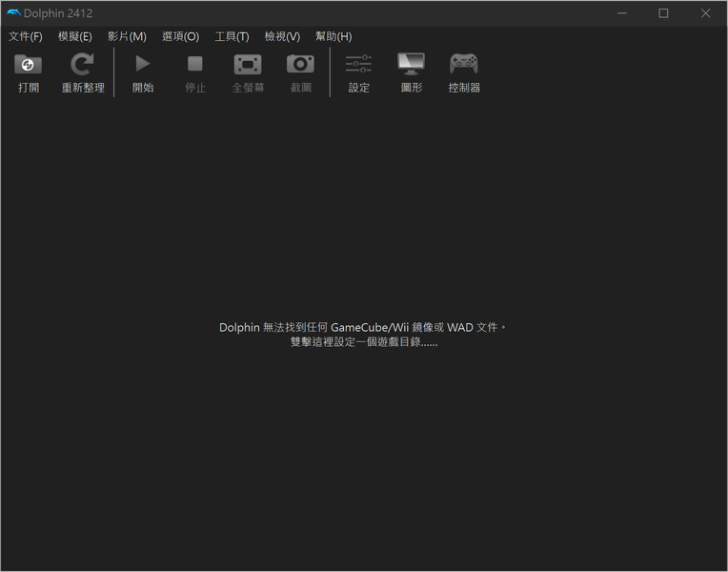Click the Stop (停止) square icon

click(x=195, y=64)
